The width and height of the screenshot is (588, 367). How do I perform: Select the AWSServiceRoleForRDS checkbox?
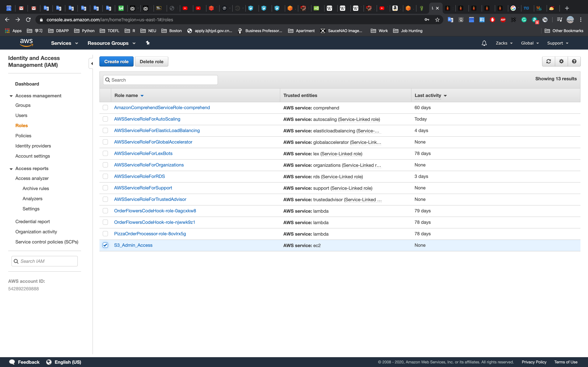pyautogui.click(x=105, y=176)
